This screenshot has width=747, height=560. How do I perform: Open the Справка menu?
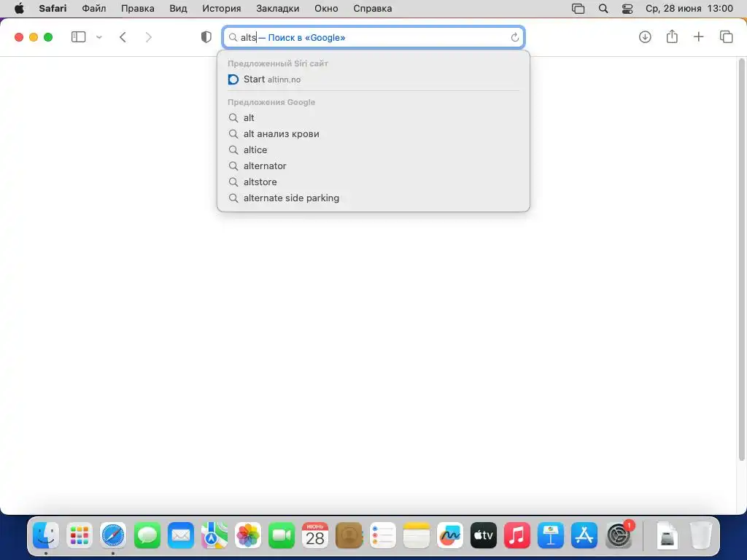(x=373, y=9)
